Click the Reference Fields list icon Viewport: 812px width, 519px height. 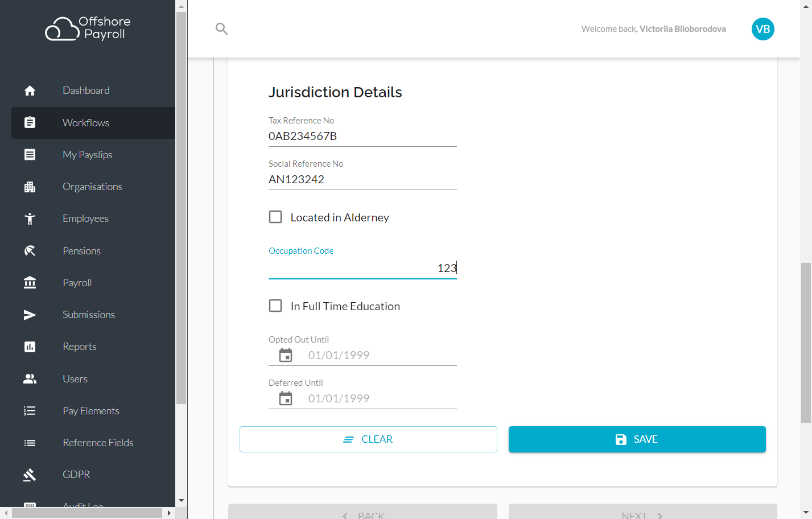pyautogui.click(x=30, y=443)
